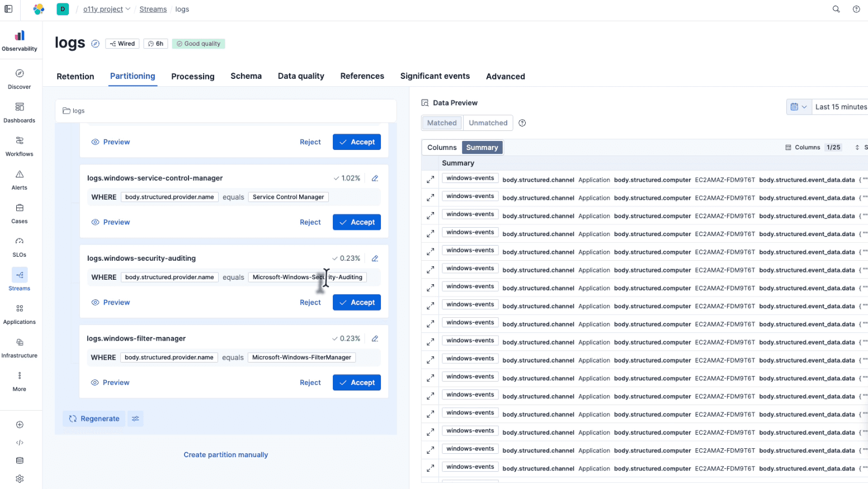
Task: Open the Last 15 minutes time range selector
Action: point(841,106)
